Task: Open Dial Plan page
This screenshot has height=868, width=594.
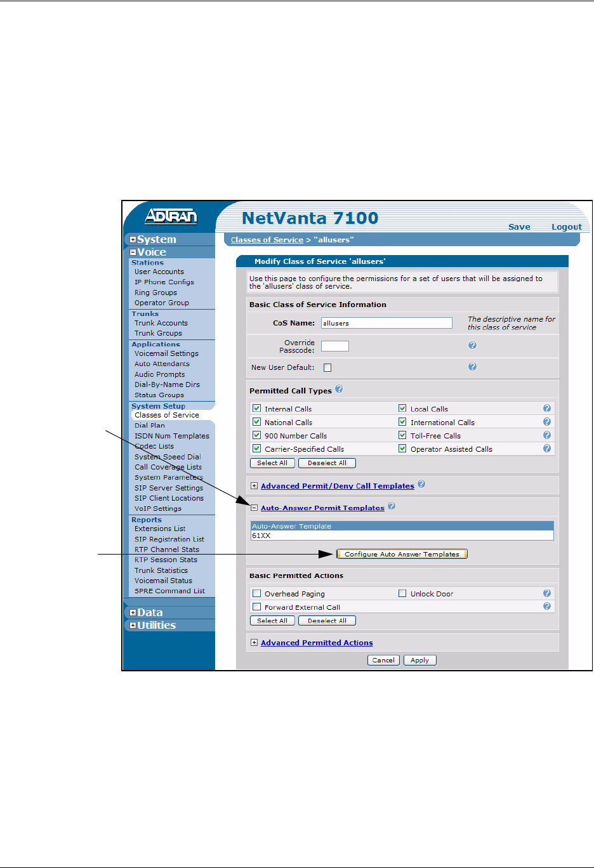Action: tap(150, 426)
